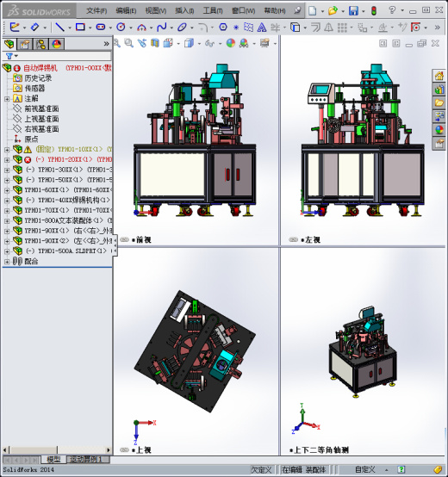Open the SolidWorks Resources home tab
Viewport: 448px width, 477px height.
[439, 76]
